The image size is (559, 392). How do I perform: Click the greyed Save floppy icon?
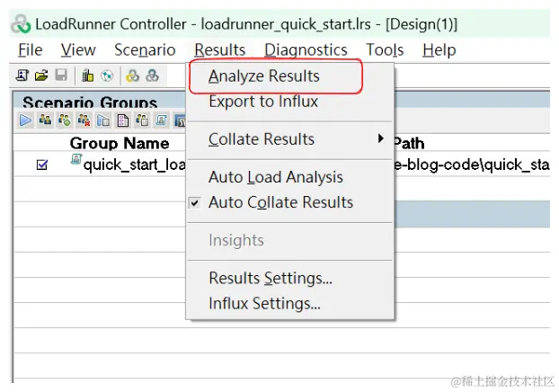(x=61, y=76)
